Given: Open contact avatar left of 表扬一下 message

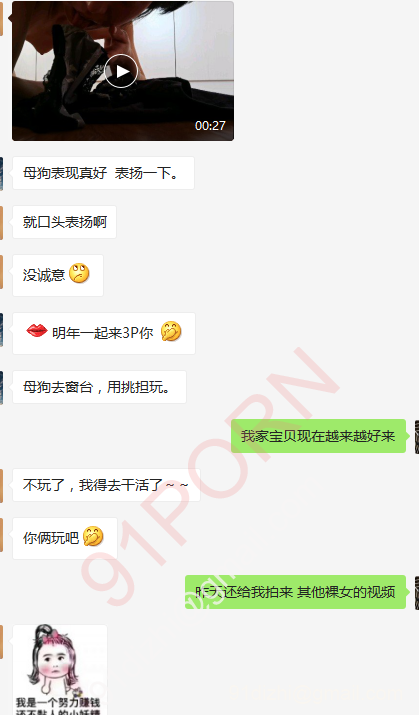Looking at the screenshot, I should (1, 173).
